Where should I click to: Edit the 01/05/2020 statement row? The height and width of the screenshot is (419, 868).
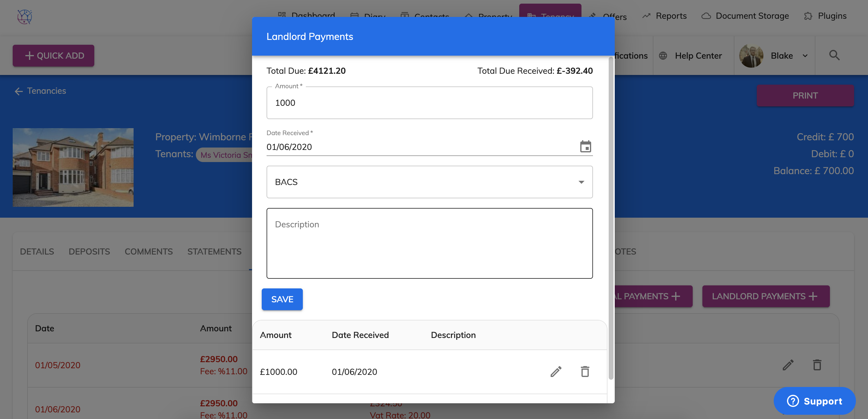coord(788,365)
